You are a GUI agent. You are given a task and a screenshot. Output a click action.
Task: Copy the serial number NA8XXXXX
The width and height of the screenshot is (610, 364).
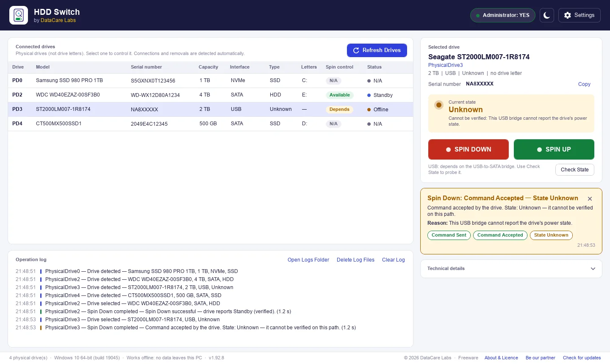point(584,84)
